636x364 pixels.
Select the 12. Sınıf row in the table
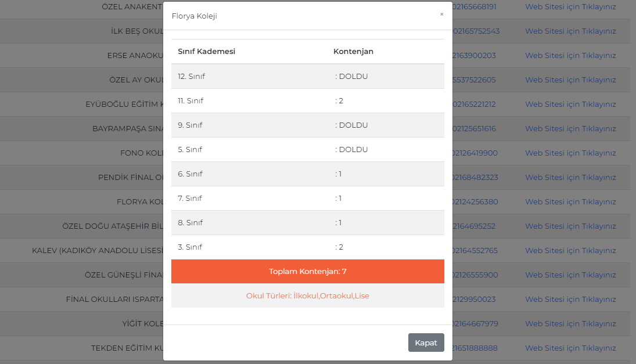307,76
